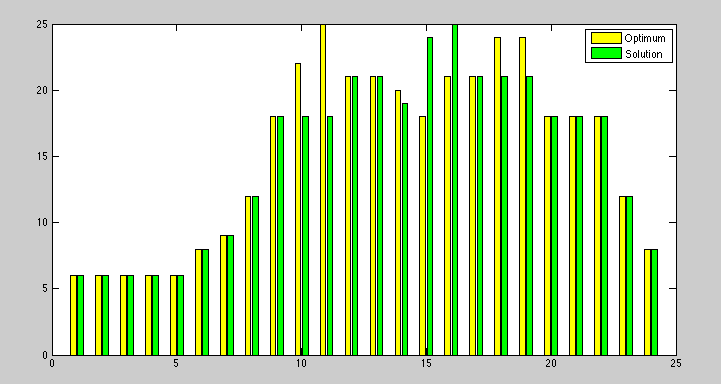Select the yellow bar at x=1
The image size is (721, 384).
74,315
